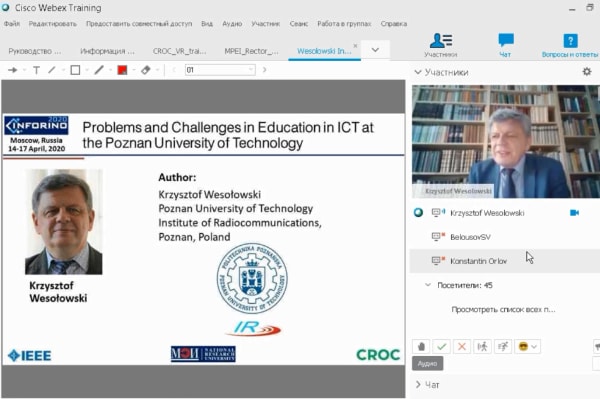Open the rectangle tool dropdown arrow

(x=87, y=70)
